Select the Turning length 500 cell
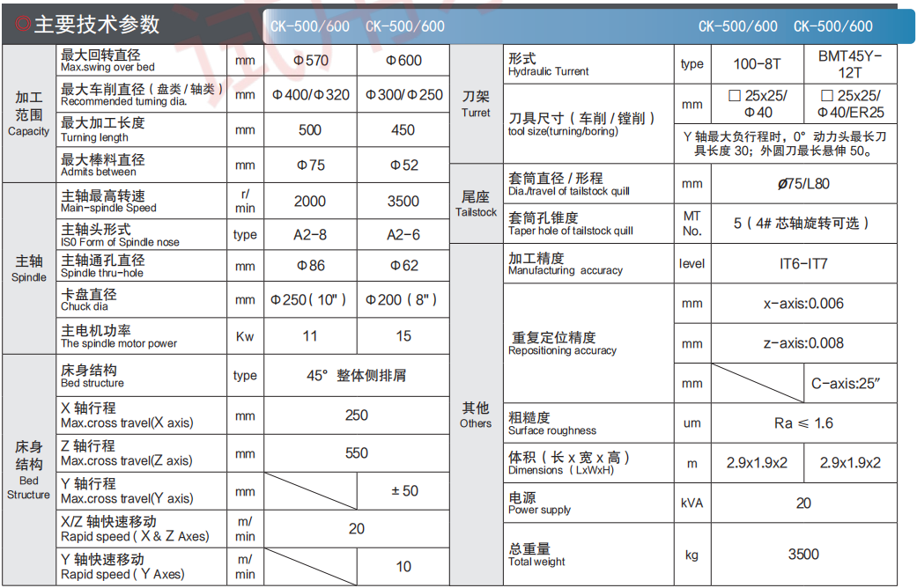 coord(310,129)
